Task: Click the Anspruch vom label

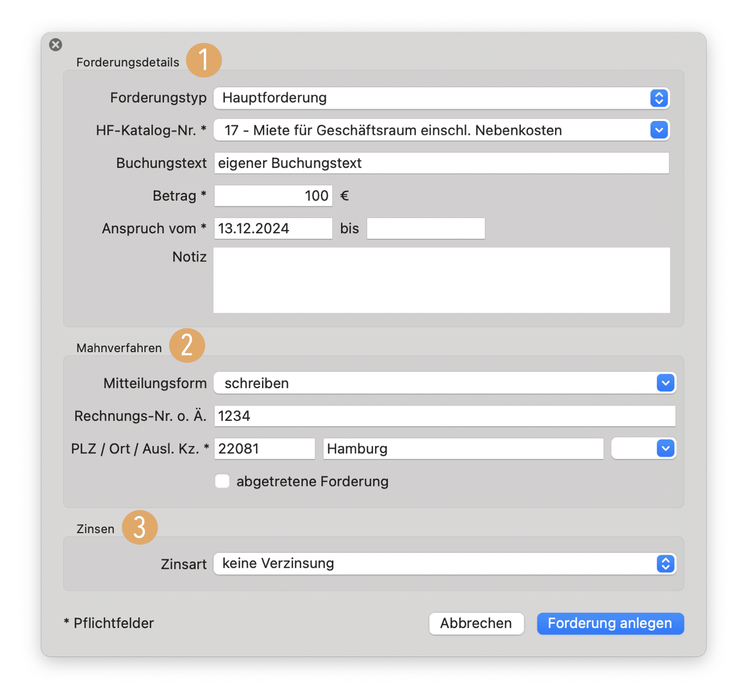Action: [x=154, y=228]
